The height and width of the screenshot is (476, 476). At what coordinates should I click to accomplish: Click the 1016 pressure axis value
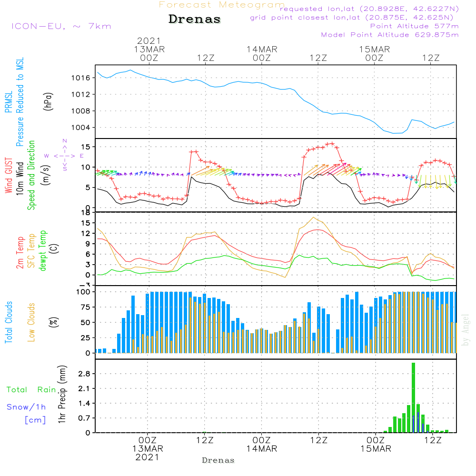point(81,78)
